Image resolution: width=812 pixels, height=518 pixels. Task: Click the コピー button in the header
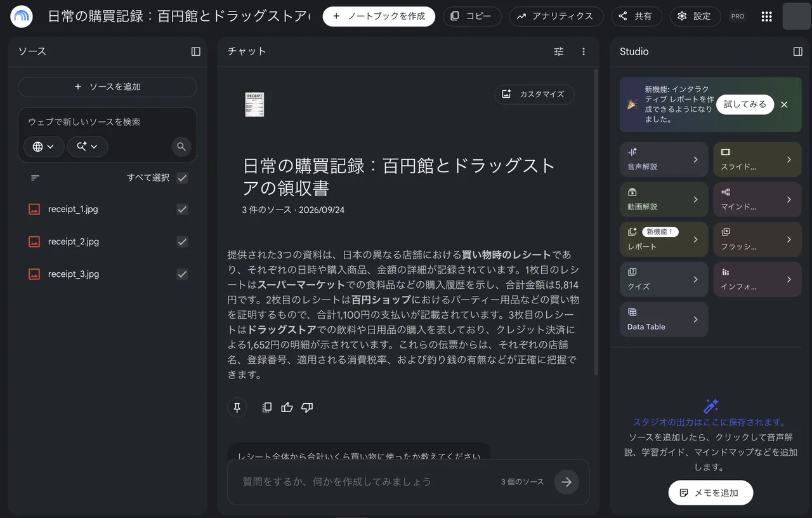coord(472,17)
